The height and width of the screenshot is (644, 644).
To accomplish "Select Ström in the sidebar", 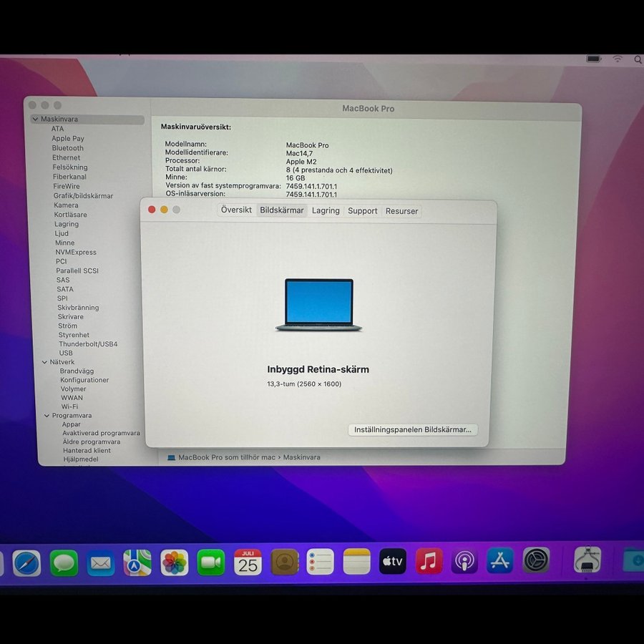I will point(67,326).
